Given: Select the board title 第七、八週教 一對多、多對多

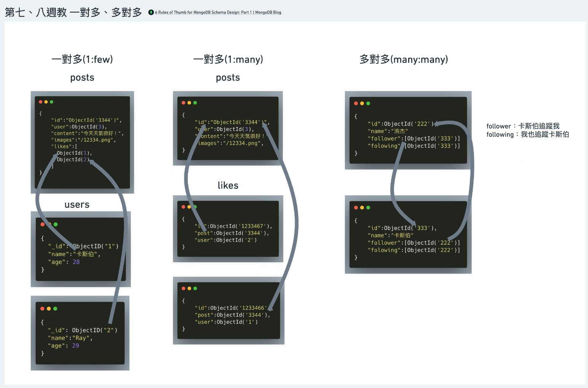Looking at the screenshot, I should (73, 12).
